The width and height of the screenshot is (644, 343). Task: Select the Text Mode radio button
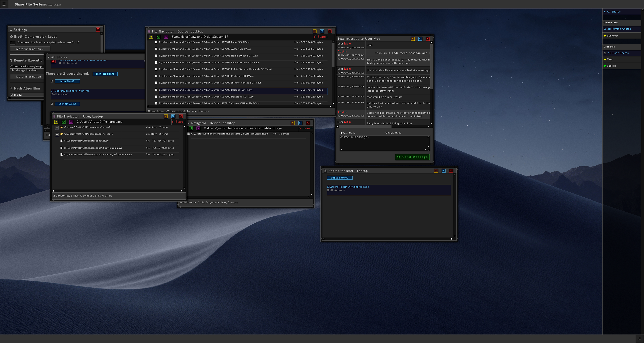[x=342, y=133]
